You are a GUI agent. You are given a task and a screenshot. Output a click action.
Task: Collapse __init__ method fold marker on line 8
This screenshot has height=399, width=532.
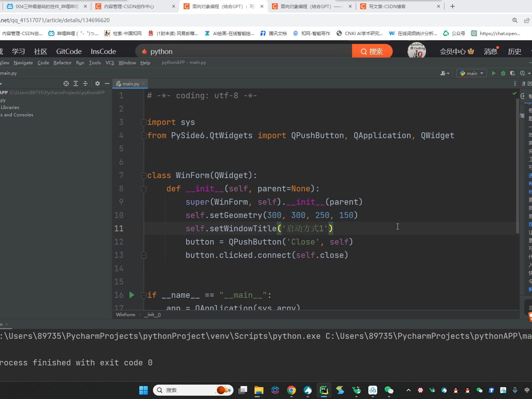click(x=144, y=189)
